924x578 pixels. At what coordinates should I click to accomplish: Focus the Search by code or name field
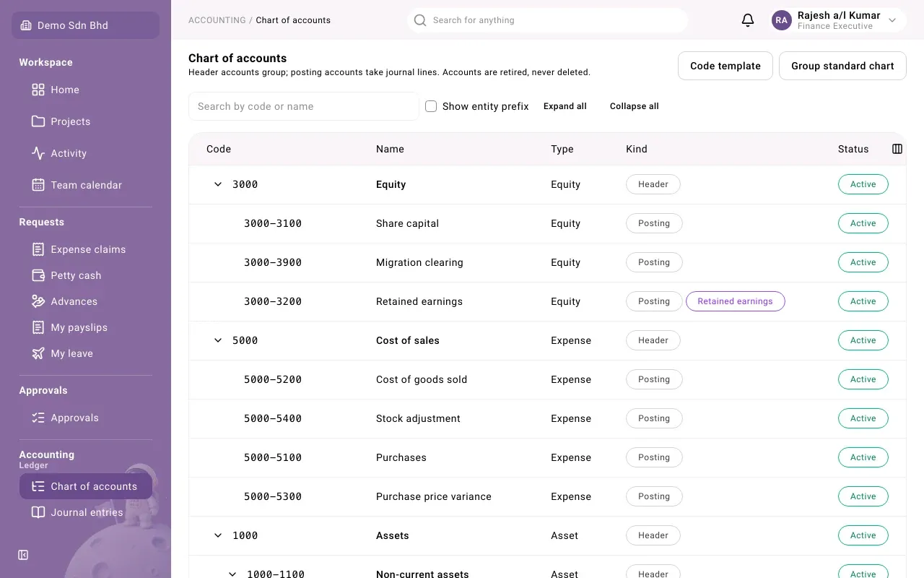(304, 106)
